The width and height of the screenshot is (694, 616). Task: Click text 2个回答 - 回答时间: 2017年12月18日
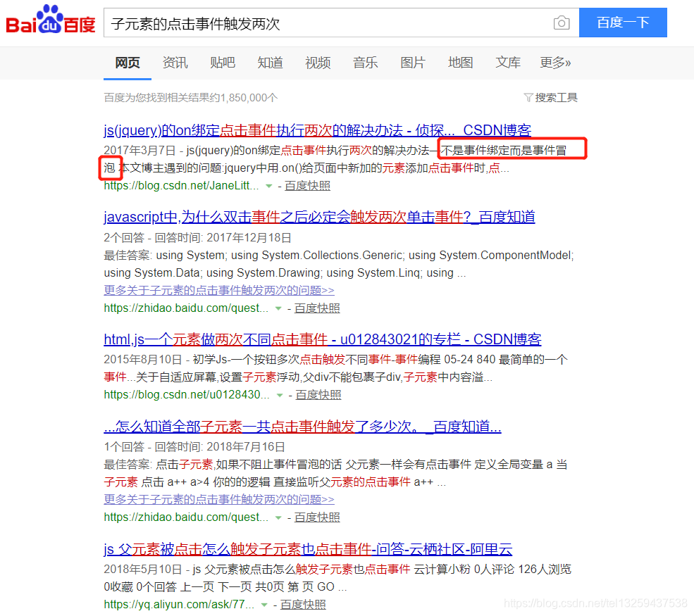coord(197,238)
